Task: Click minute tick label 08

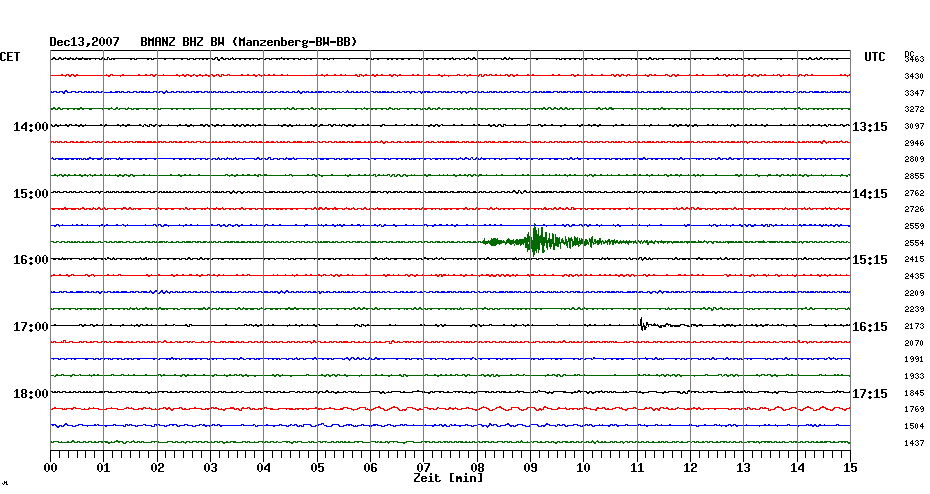Action: click(x=477, y=468)
